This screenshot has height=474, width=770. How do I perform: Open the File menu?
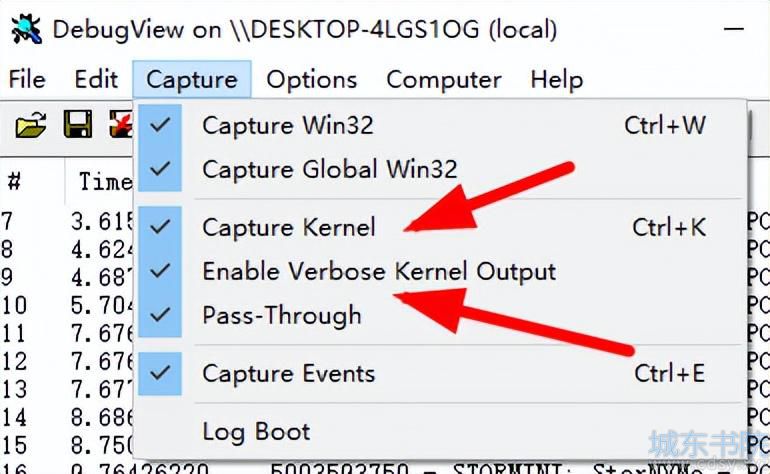tap(28, 80)
